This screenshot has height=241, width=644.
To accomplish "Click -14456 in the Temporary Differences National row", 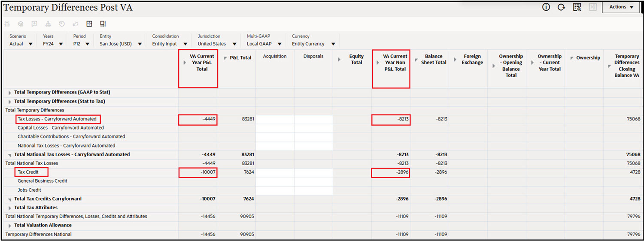I will pos(197,235).
